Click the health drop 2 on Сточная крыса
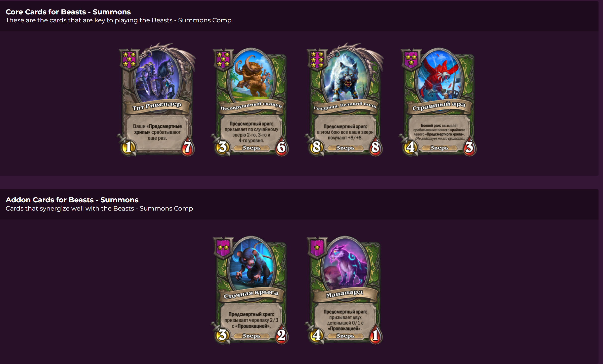Screen dimensions: 603x364 click(282, 335)
